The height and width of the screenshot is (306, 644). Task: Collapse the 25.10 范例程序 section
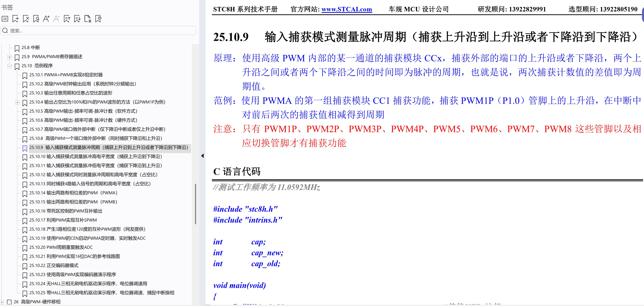9,66
